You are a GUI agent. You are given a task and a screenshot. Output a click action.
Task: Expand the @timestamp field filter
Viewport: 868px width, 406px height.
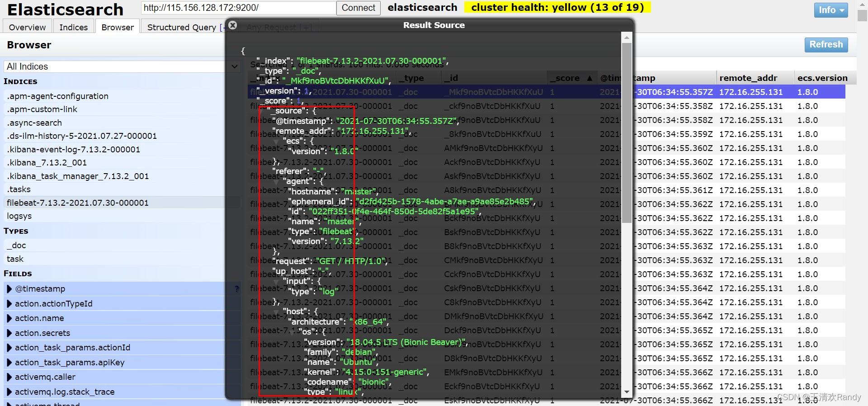point(9,289)
